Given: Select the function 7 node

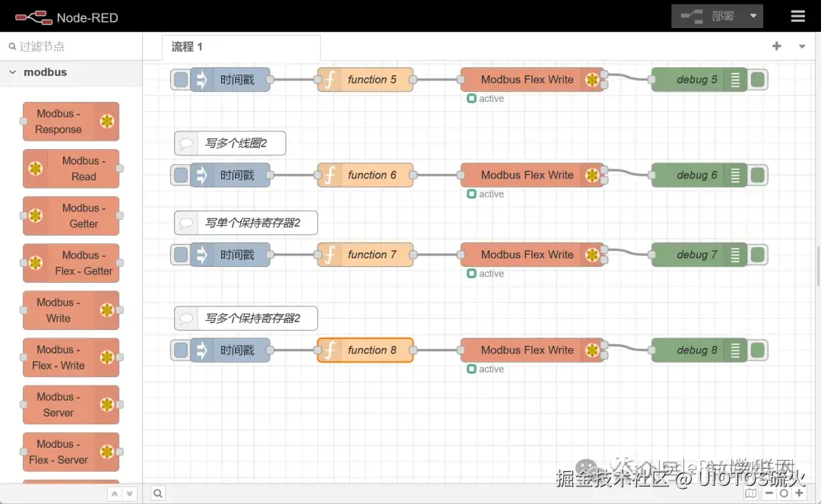Looking at the screenshot, I should point(366,255).
